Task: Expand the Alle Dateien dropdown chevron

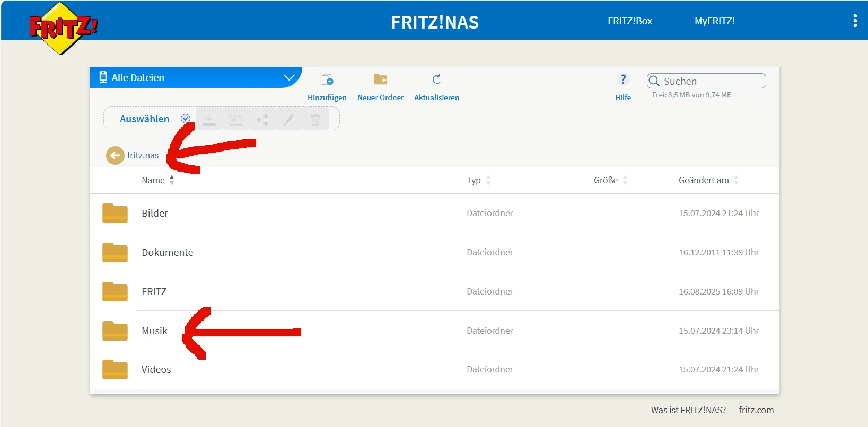Action: pyautogui.click(x=289, y=77)
